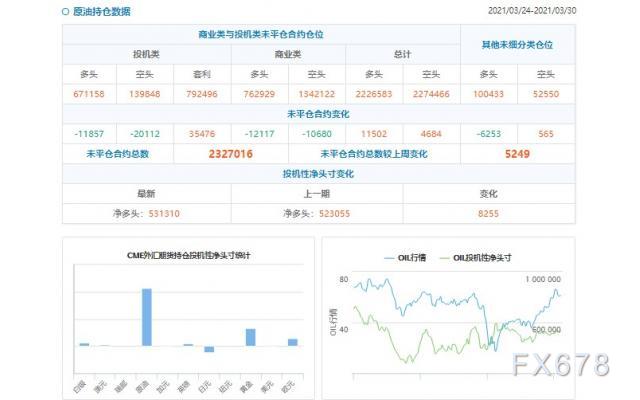The width and height of the screenshot is (640, 400).
Task: Click the change value 35476
Action: pyautogui.click(x=202, y=134)
